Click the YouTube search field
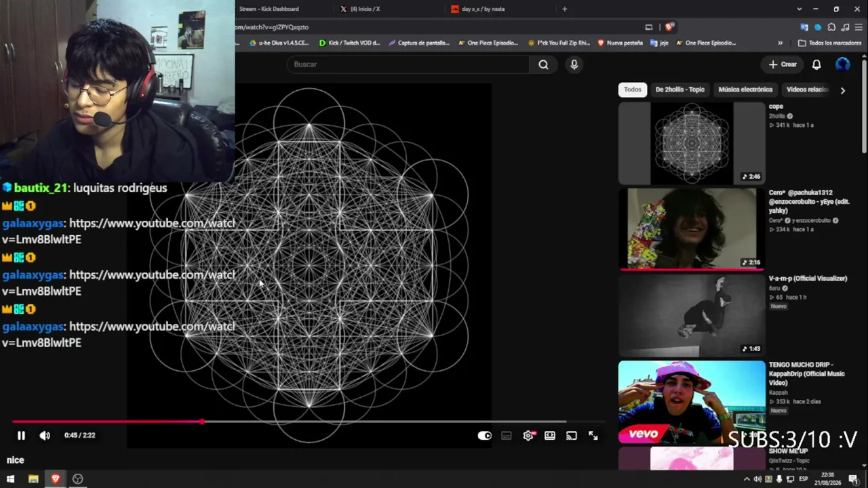 click(x=408, y=64)
